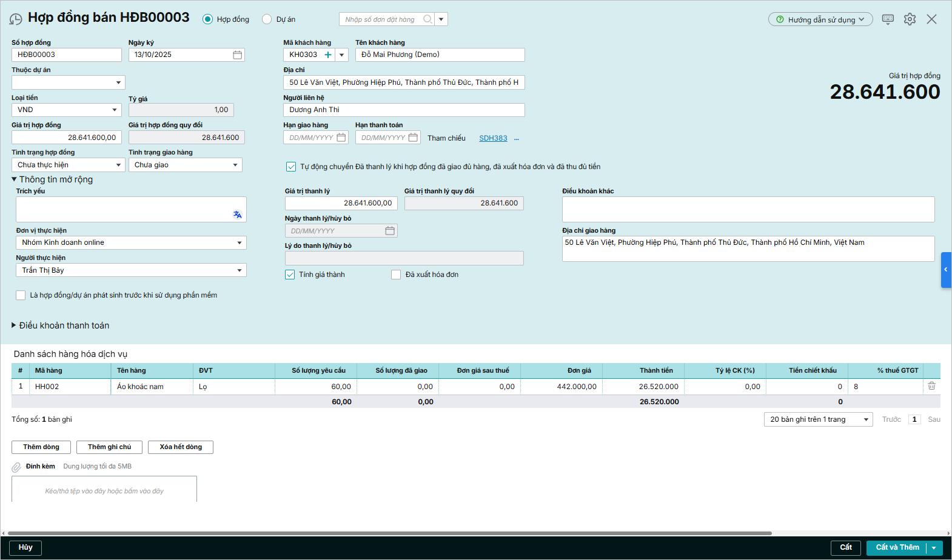
Task: Select the Dự án radio button
Action: [267, 19]
